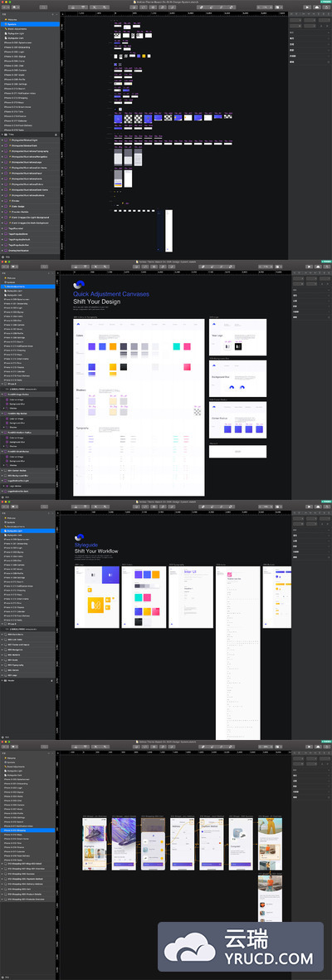332x980 pixels.
Task: Click blue symbol artboard thumbnail on Symbols canvas
Action: pyautogui.click(x=119, y=118)
